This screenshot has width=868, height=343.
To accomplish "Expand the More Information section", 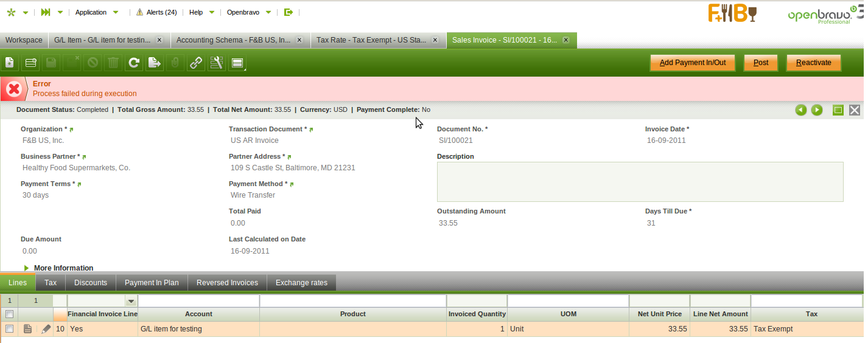I will 58,268.
